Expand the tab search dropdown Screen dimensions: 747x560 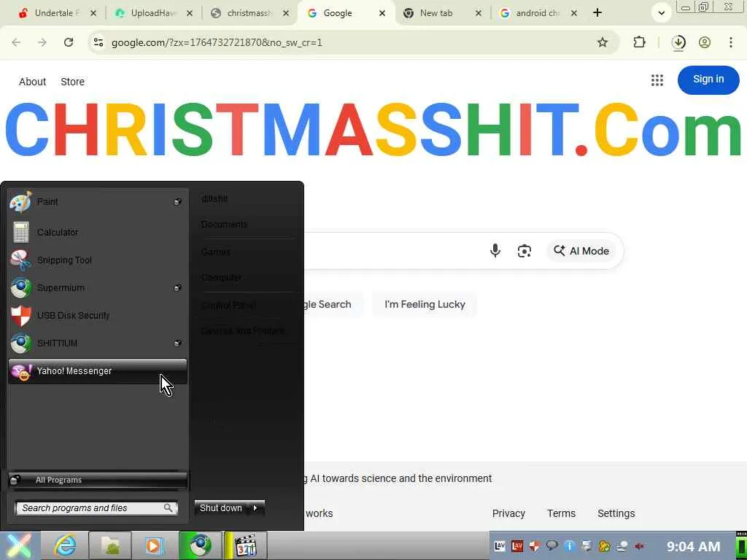coord(661,13)
